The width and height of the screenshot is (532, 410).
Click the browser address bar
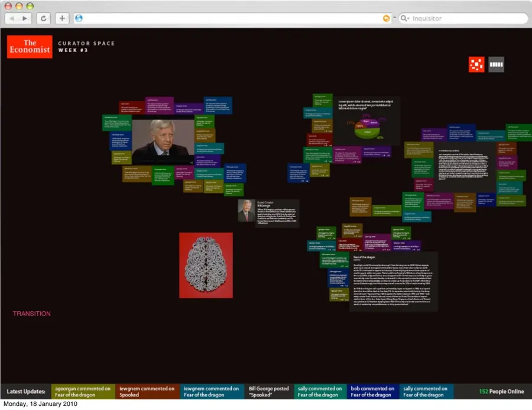click(x=232, y=18)
